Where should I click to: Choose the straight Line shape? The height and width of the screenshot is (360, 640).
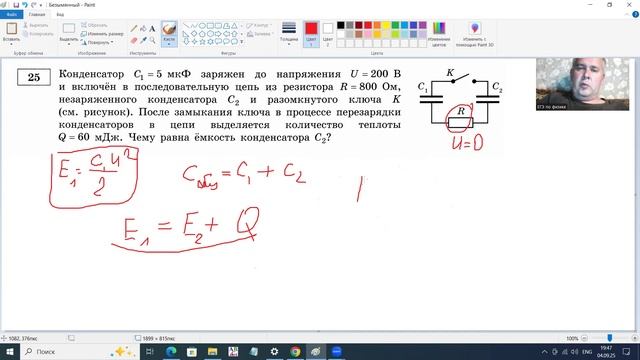(187, 26)
